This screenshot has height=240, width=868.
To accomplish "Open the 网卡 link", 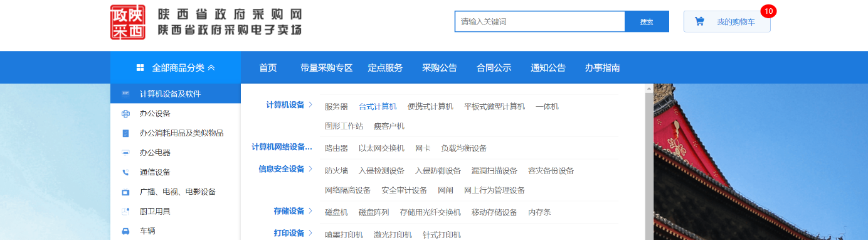I will click(423, 148).
